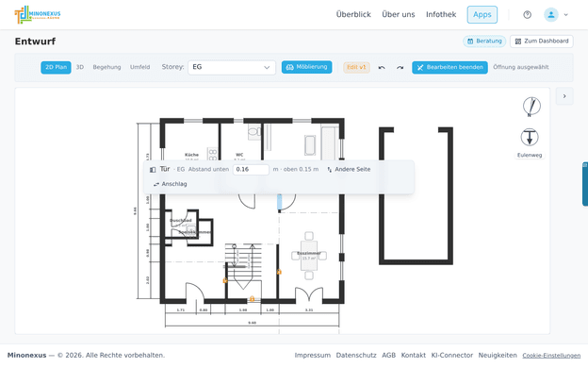Select the Umfeld tab
The width and height of the screenshot is (588, 368).
coord(139,67)
